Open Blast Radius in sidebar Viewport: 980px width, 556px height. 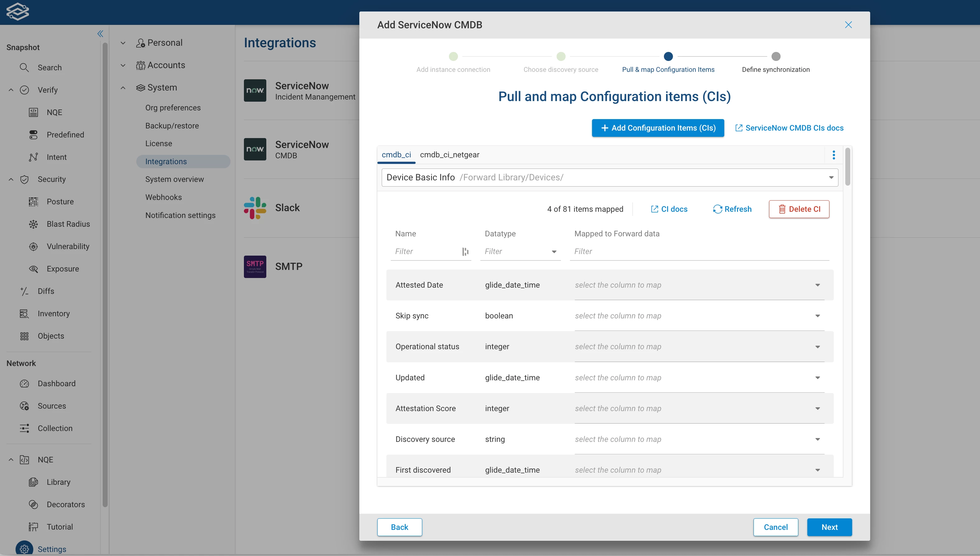pyautogui.click(x=68, y=224)
